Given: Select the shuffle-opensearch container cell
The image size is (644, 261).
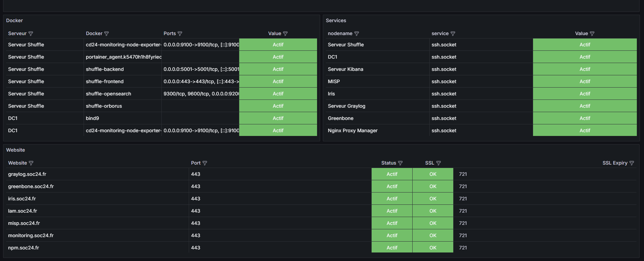Looking at the screenshot, I should click(x=123, y=94).
